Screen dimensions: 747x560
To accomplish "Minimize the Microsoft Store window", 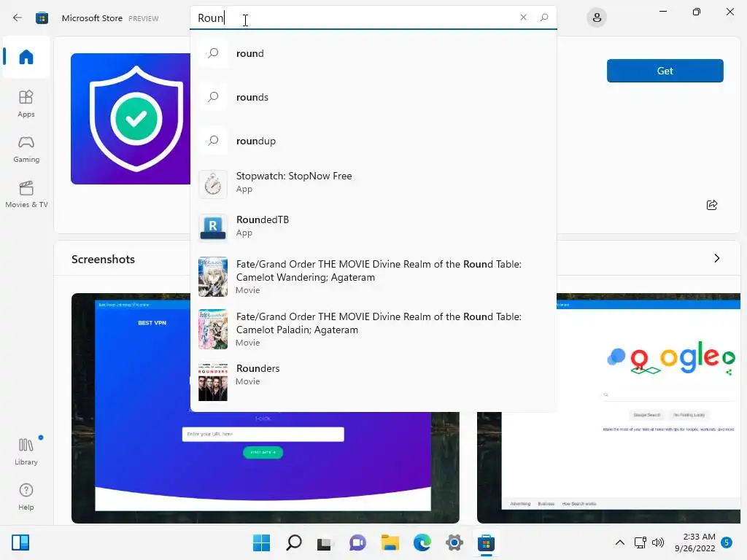I will [x=662, y=12].
